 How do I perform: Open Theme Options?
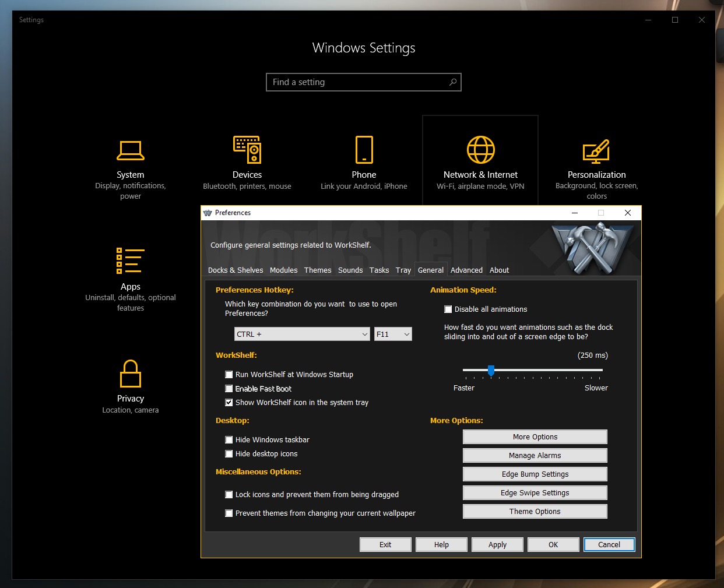coord(535,512)
